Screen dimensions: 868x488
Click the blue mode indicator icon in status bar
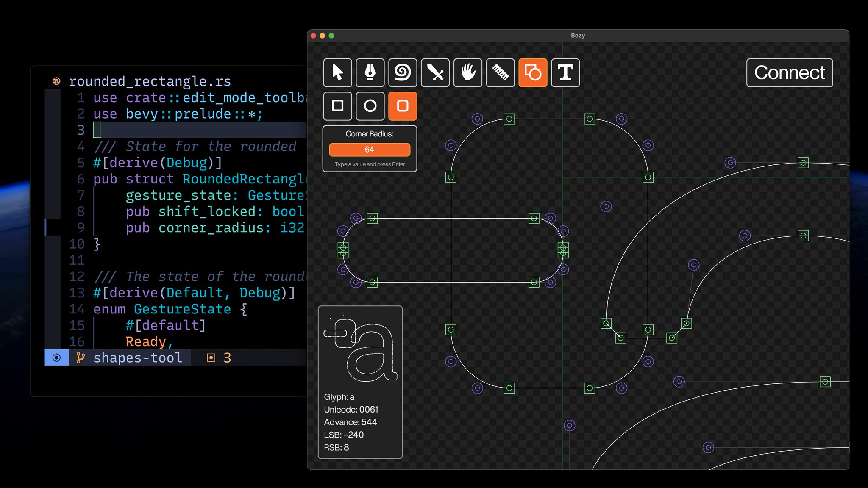(56, 358)
